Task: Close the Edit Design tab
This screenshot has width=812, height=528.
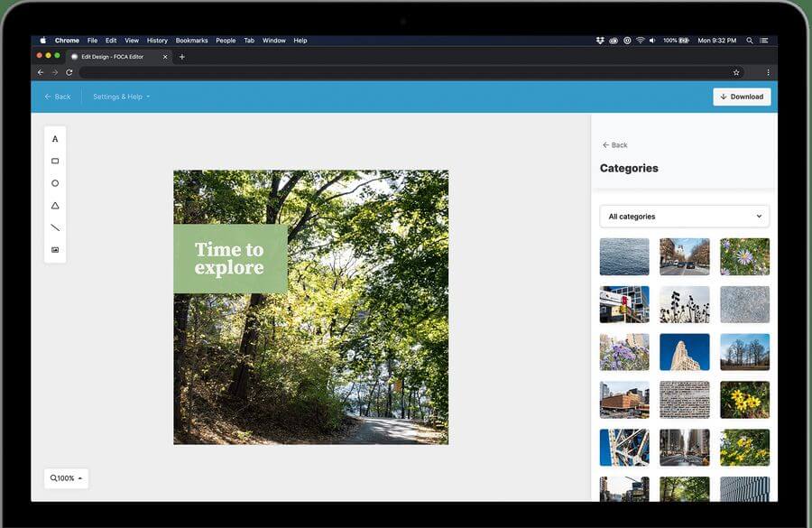Action: click(165, 57)
